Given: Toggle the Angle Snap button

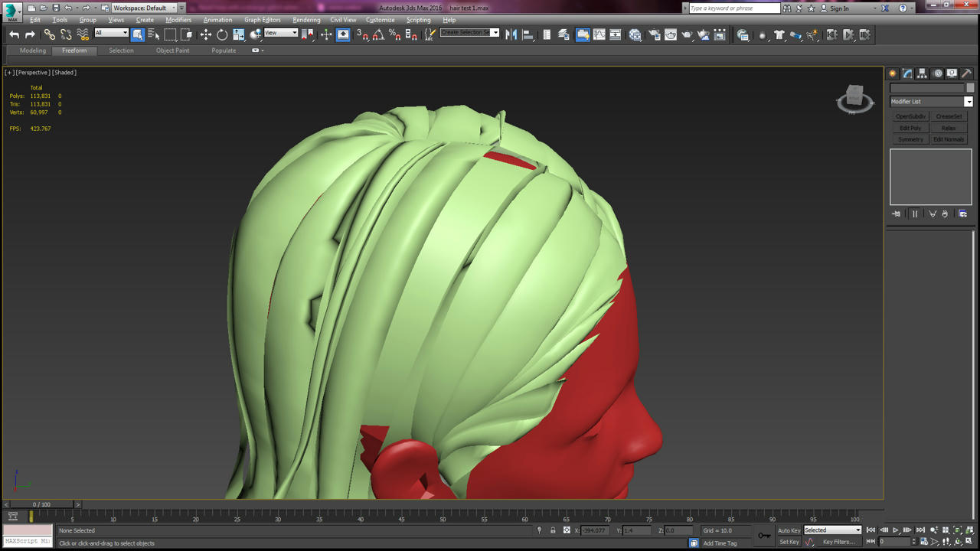Looking at the screenshot, I should tap(379, 34).
